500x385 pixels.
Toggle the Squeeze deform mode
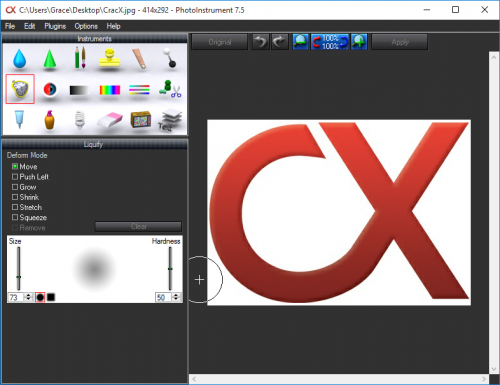click(29, 217)
